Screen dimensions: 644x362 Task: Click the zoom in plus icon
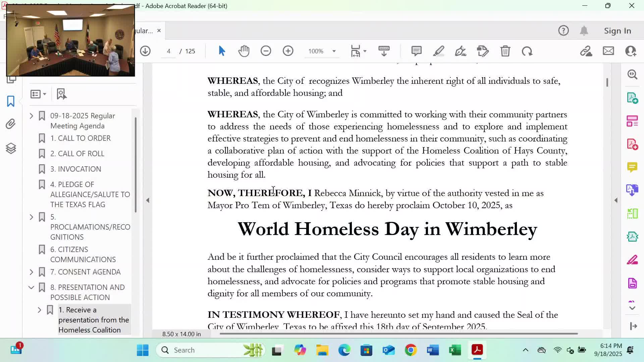pyautogui.click(x=288, y=51)
